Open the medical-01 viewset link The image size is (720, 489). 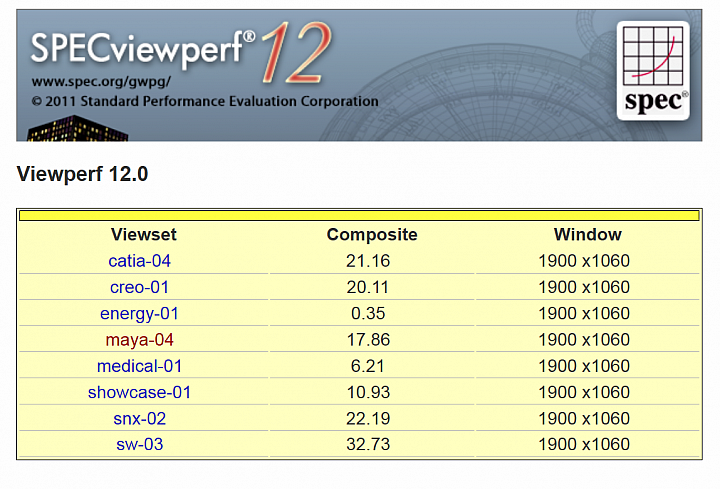pos(139,366)
